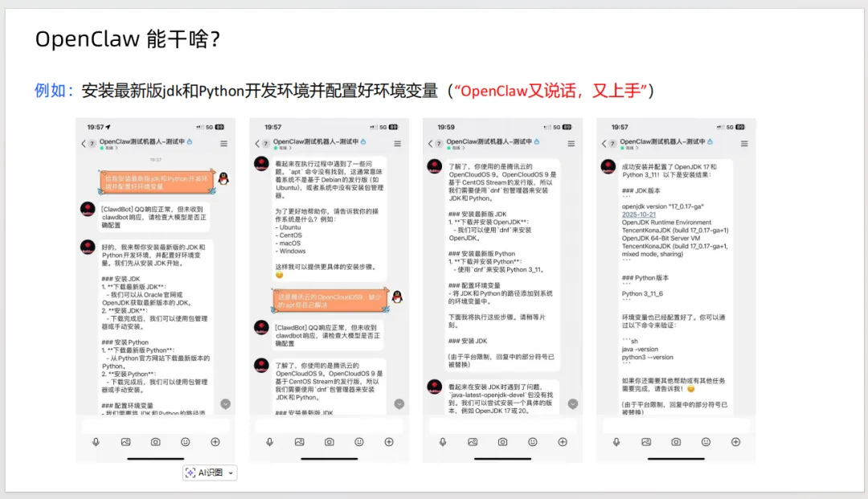Click the Windows list item in second phone

pyautogui.click(x=291, y=252)
